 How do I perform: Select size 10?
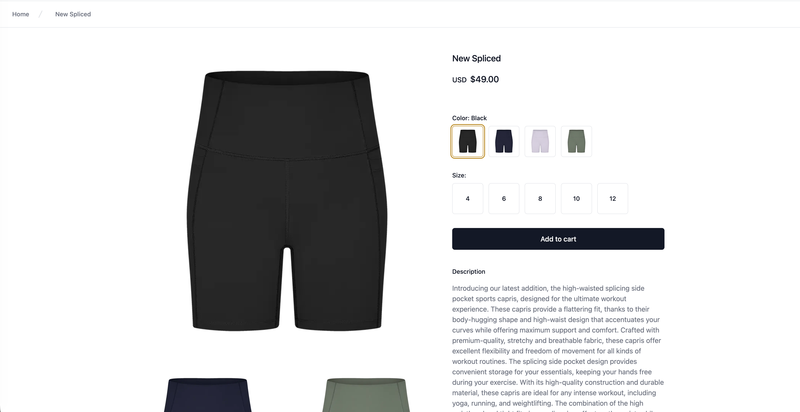(x=576, y=199)
